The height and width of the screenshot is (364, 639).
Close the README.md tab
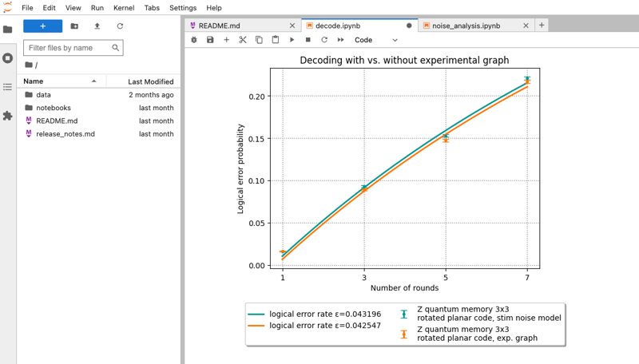pos(292,26)
